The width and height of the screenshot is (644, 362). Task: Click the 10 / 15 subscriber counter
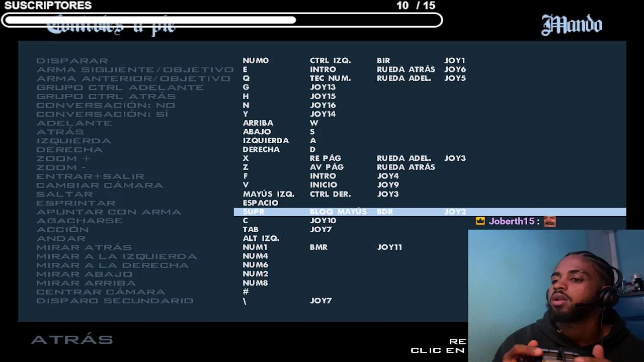(416, 6)
